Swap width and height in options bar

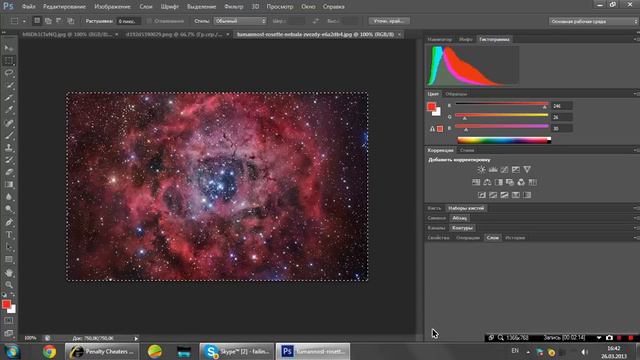316,21
